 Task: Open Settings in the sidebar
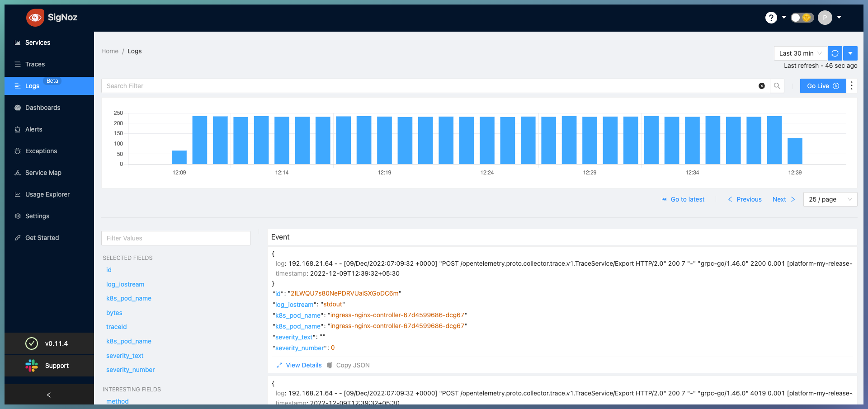pos(49,216)
